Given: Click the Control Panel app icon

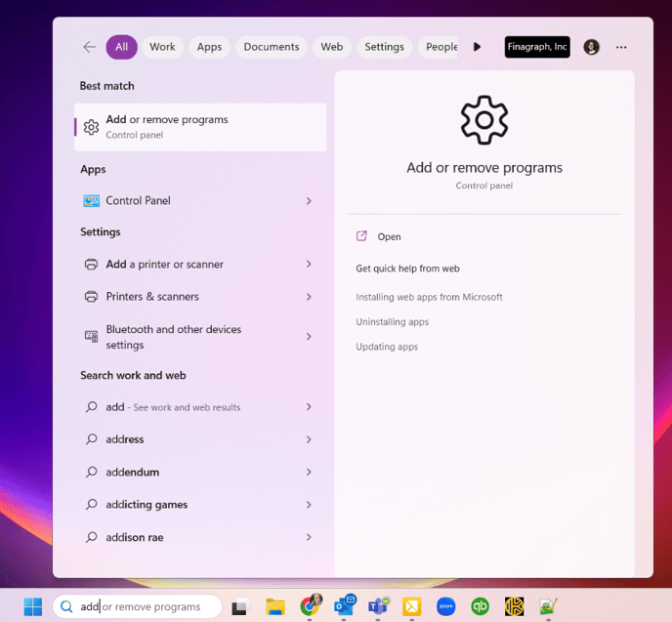Looking at the screenshot, I should [x=91, y=200].
